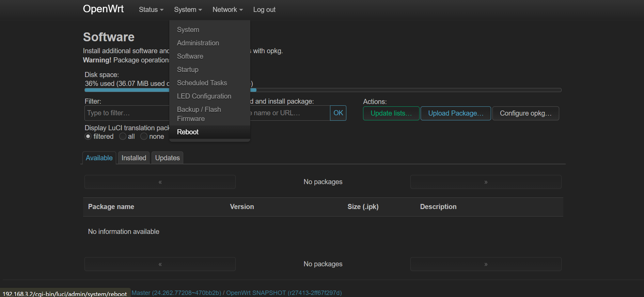Switch to the Installed tab
Screen dimensions: 644x297
point(134,158)
